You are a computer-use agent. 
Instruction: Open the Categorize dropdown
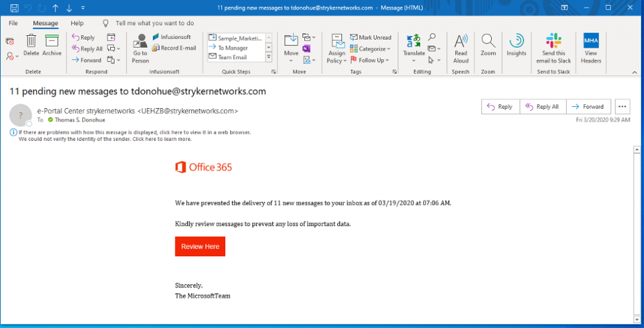(x=370, y=49)
